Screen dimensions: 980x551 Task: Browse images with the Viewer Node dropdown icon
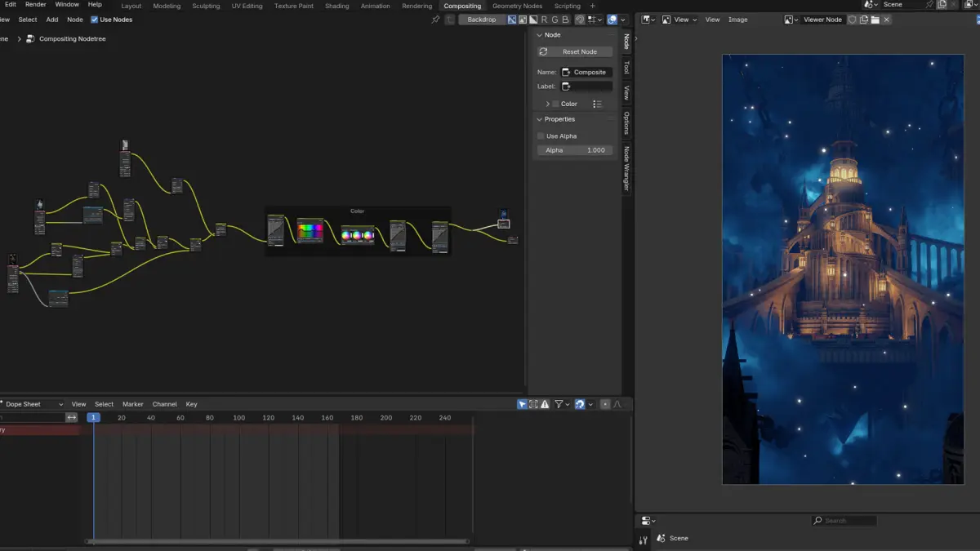(x=791, y=20)
